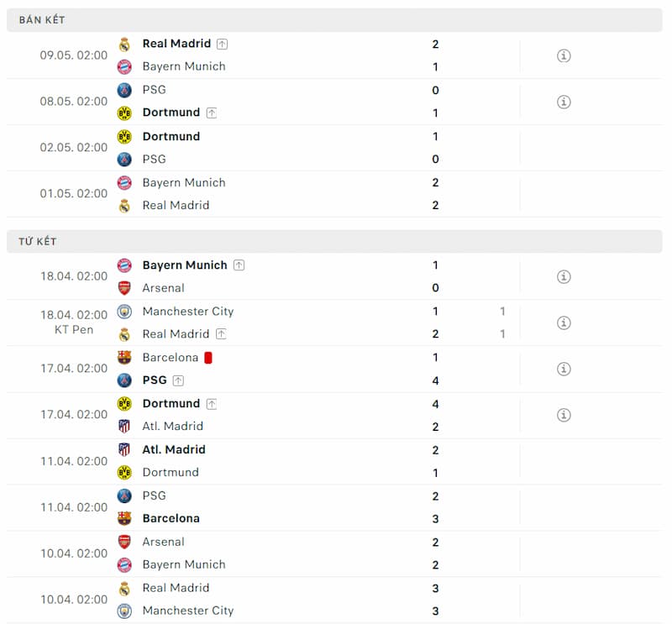This screenshot has width=672, height=624.
Task: Open Bayern Munich team link in 01.05 match
Action: [184, 182]
